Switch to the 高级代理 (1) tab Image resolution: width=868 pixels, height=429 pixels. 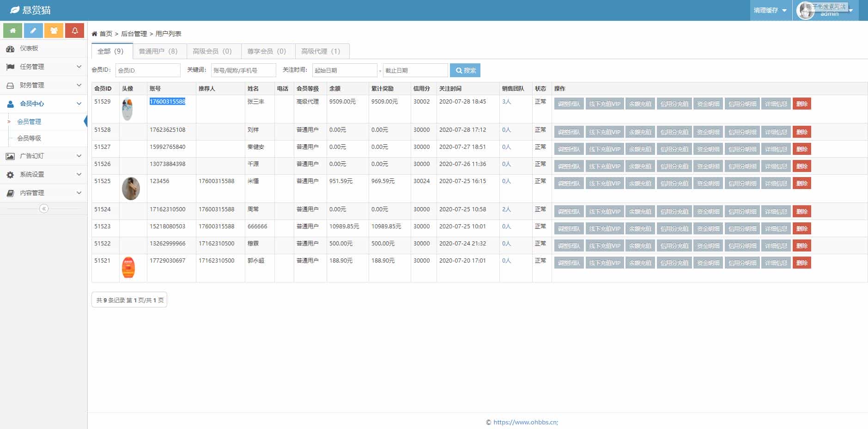321,51
